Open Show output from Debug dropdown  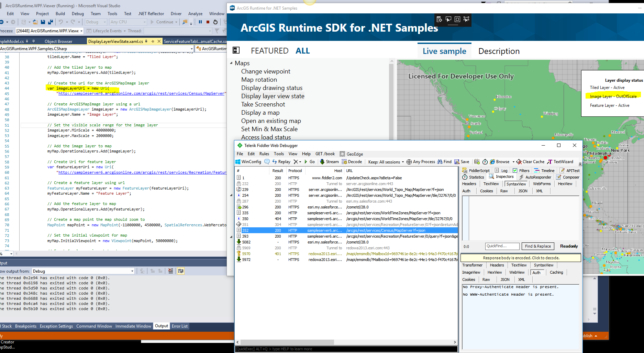click(83, 271)
